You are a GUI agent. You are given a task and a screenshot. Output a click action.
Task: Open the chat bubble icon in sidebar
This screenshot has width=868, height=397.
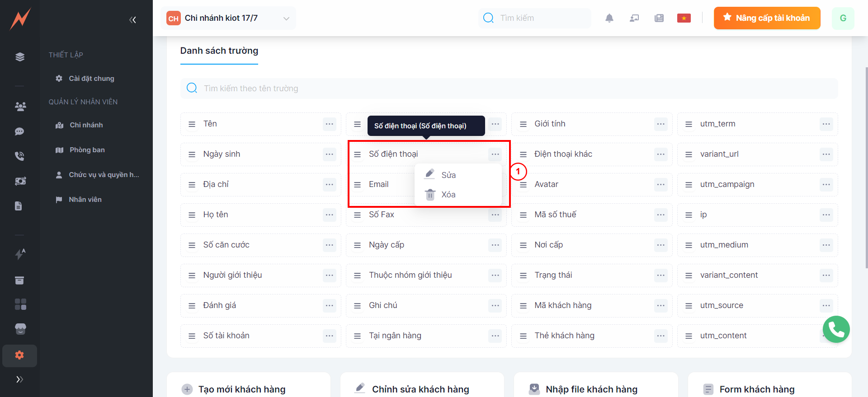[x=19, y=131]
